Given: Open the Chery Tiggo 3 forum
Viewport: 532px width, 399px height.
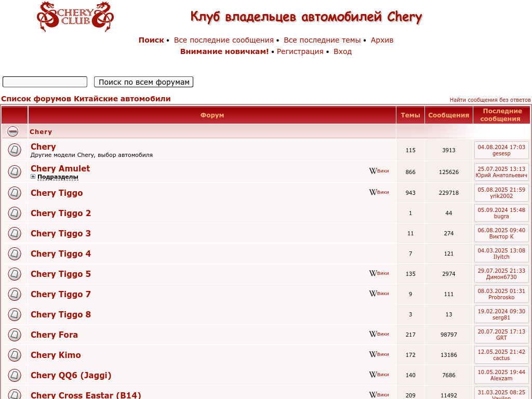Looking at the screenshot, I should tap(61, 234).
